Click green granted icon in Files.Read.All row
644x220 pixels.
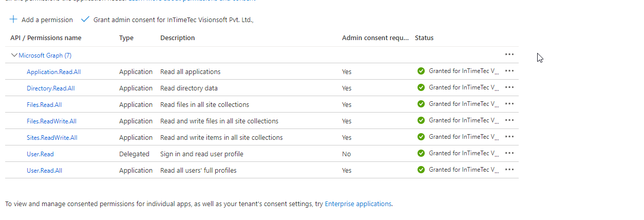coord(421,104)
